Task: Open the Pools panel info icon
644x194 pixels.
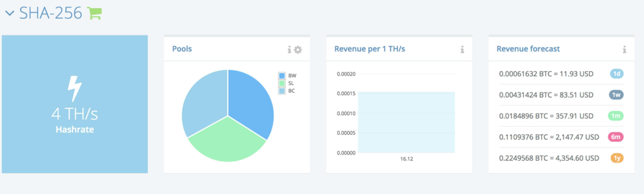Action: (x=289, y=50)
